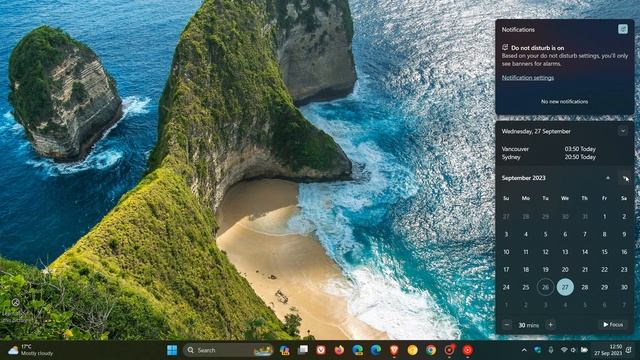
Task: Select today's highlighted date 27 in calendar
Action: coord(565,287)
